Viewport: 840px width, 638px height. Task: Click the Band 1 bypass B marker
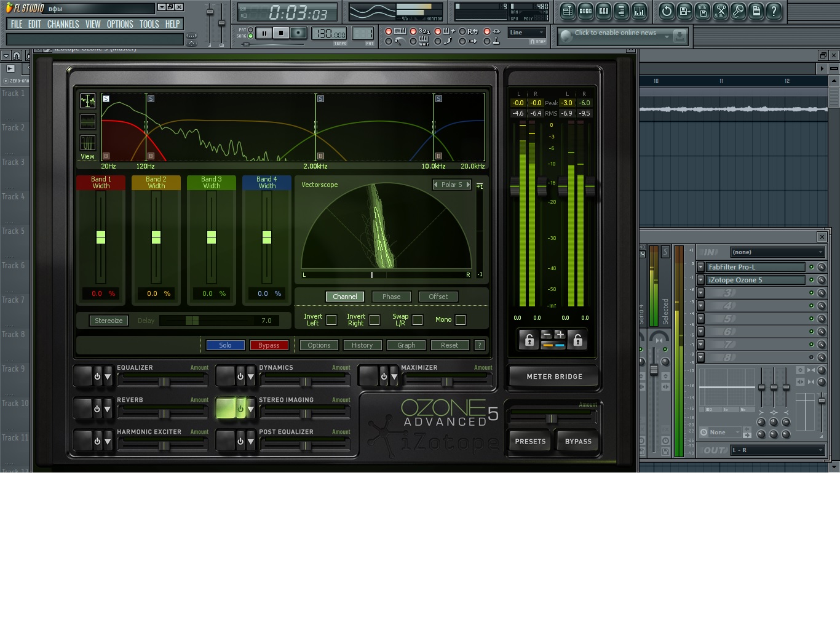[x=106, y=156]
